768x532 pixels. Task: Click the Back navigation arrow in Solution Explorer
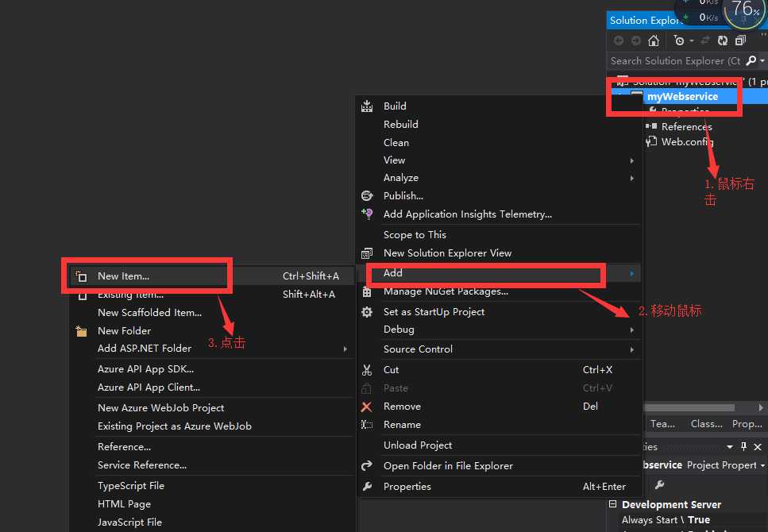[x=619, y=40]
